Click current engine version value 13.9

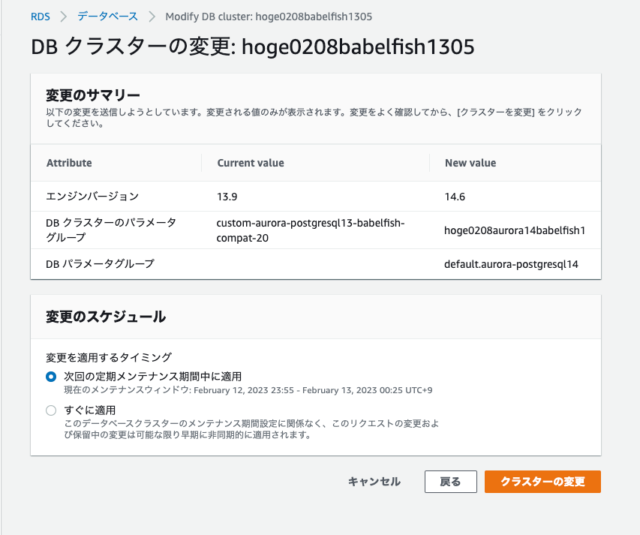(x=227, y=197)
